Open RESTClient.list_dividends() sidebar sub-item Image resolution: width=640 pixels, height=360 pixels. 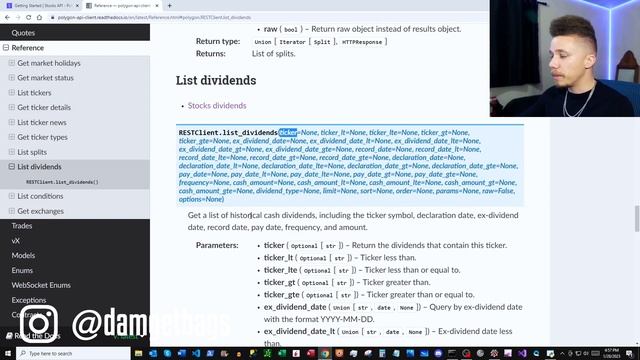pyautogui.click(x=62, y=182)
